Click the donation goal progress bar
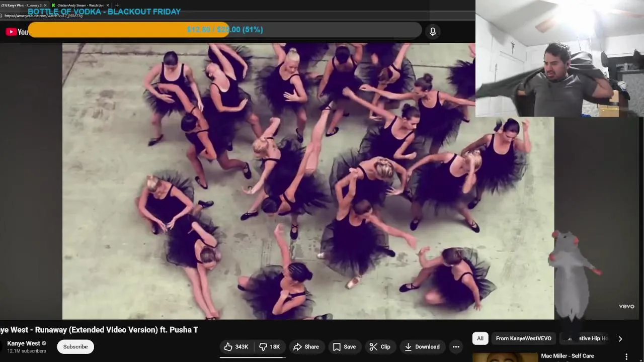This screenshot has width=644, height=362. [224, 30]
